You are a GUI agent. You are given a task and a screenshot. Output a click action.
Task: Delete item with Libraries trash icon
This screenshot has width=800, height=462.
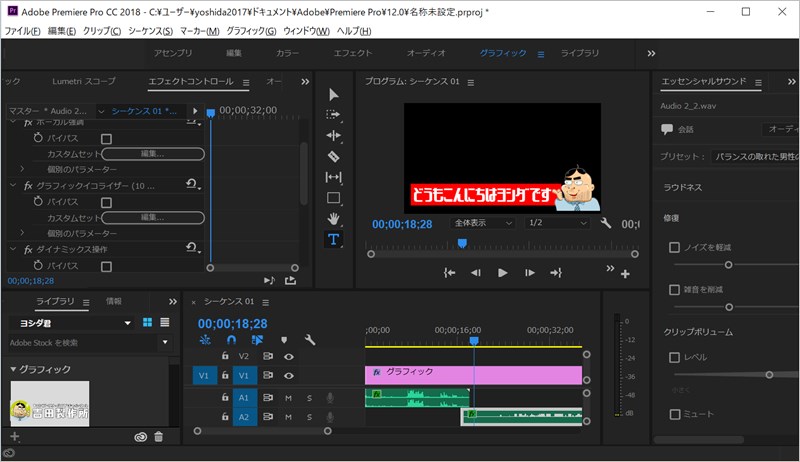pos(159,437)
